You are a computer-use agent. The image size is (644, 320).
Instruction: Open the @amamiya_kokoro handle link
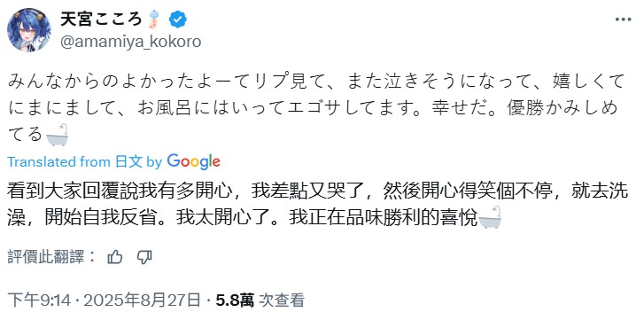pos(130,42)
